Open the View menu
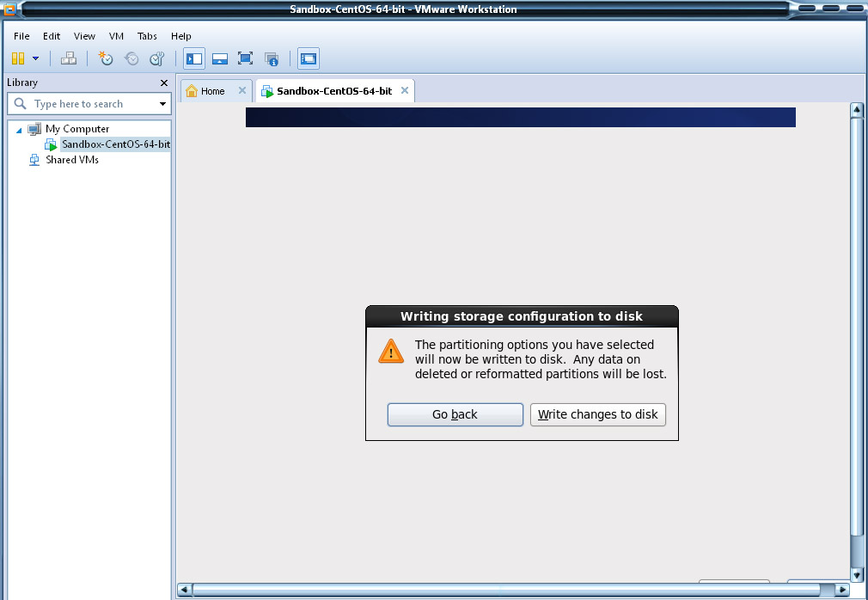The height and width of the screenshot is (600, 868). point(84,36)
